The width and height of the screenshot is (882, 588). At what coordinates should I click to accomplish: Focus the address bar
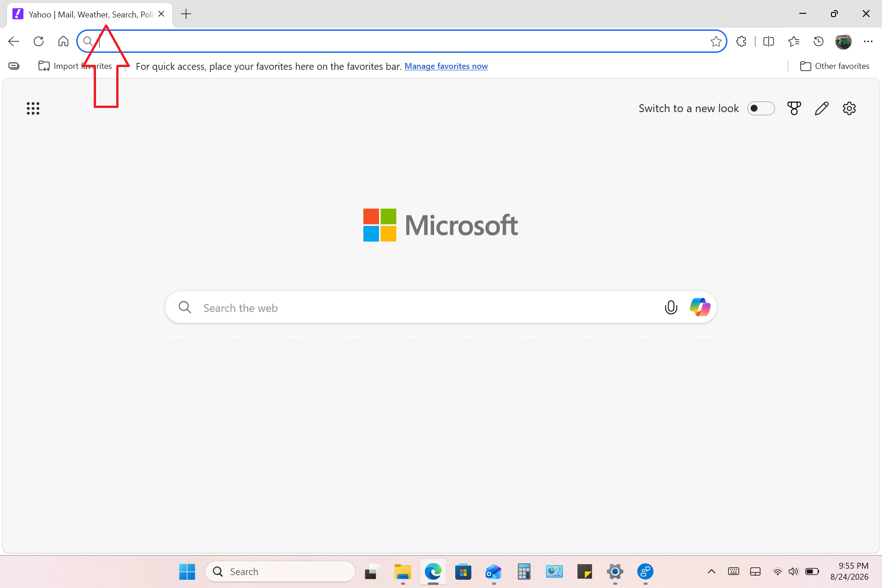coord(402,41)
